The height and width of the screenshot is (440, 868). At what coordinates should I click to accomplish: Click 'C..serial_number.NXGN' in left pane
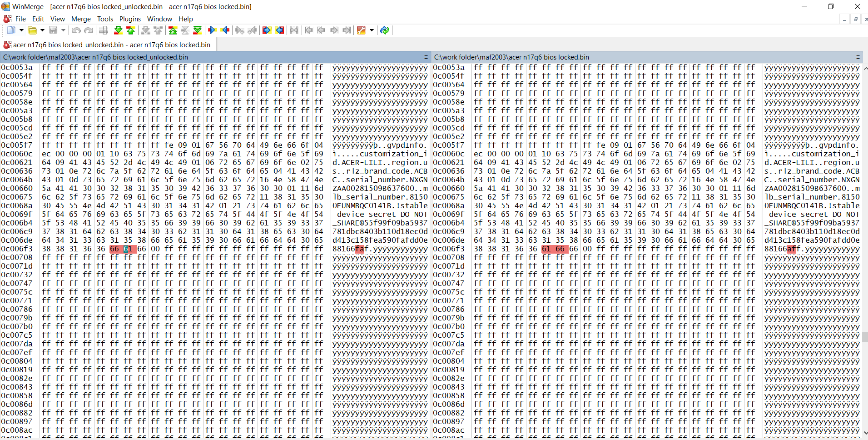(x=380, y=180)
